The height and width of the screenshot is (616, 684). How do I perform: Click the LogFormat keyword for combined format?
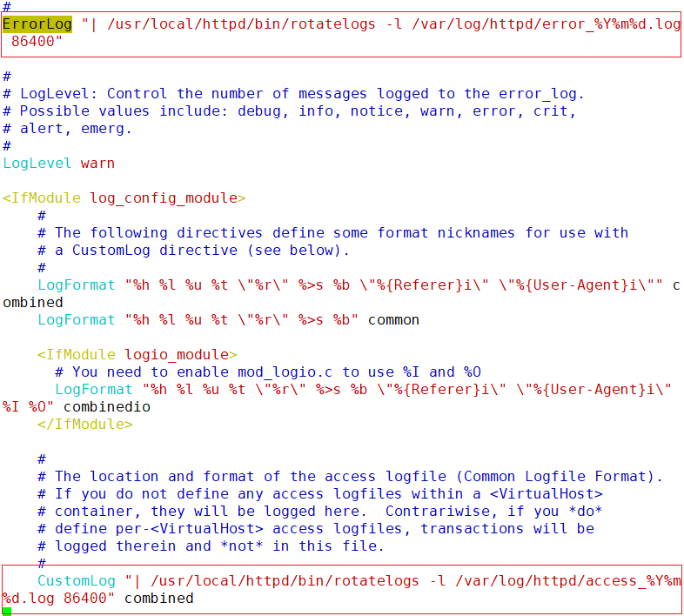(77, 285)
